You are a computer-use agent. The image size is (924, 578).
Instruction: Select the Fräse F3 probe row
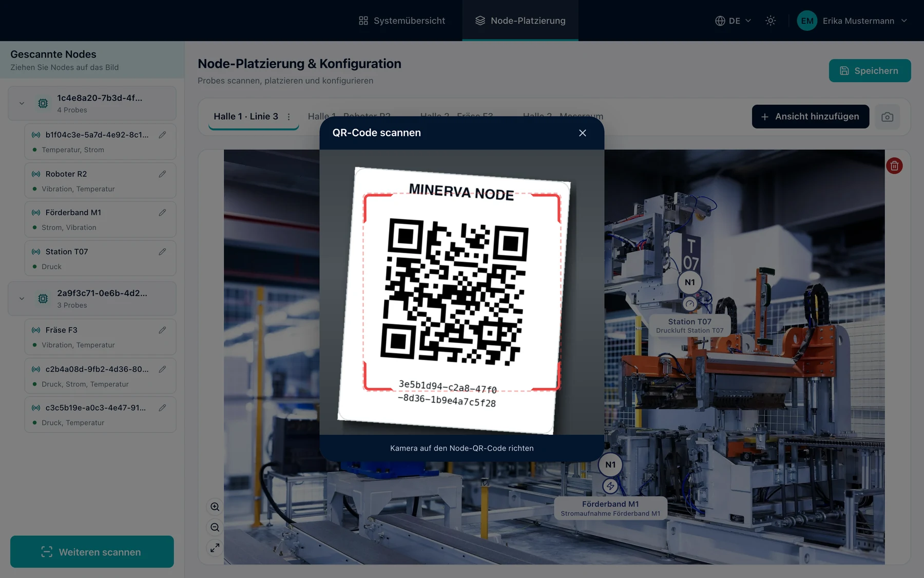pyautogui.click(x=100, y=337)
